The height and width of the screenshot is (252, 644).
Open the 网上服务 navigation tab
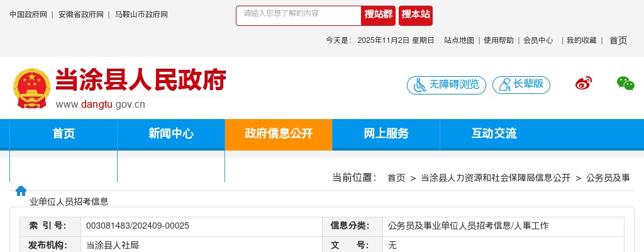click(386, 134)
